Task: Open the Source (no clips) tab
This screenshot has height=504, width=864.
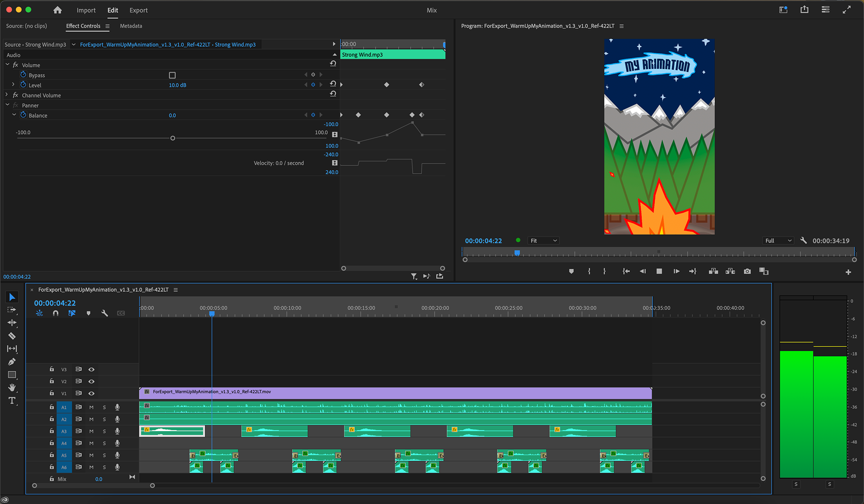Action: click(27, 26)
